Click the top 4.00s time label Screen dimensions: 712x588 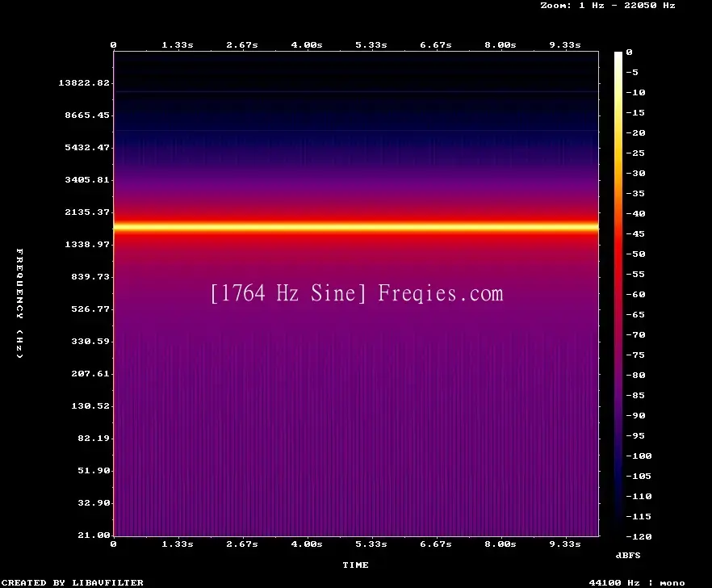[x=307, y=45]
